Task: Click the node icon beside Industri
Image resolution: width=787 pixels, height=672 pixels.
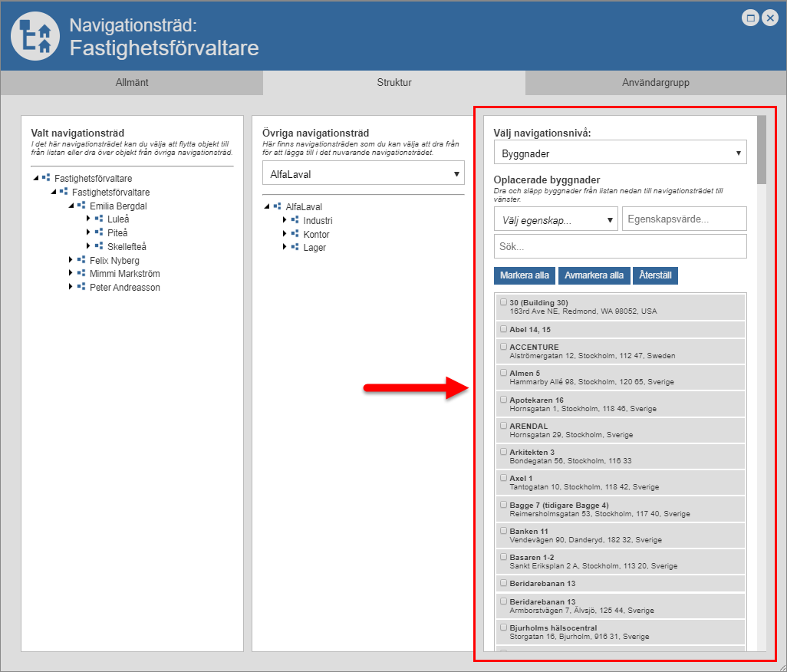Action: coord(295,220)
